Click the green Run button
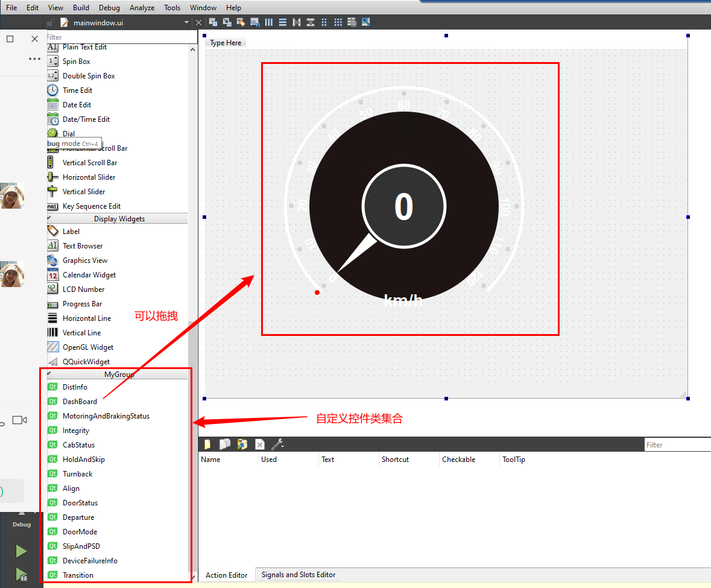 pos(21,551)
